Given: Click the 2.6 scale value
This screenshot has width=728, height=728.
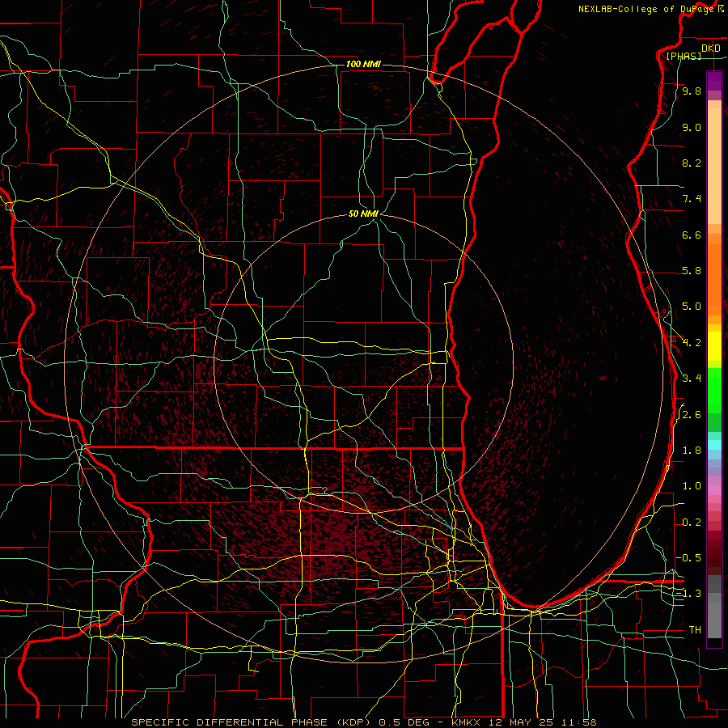Looking at the screenshot, I should pyautogui.click(x=692, y=415).
